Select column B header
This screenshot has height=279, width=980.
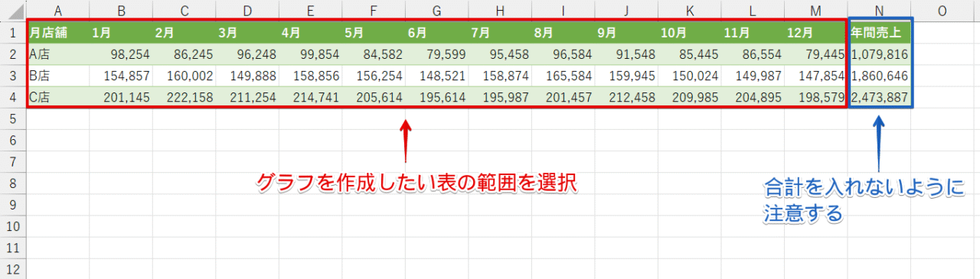click(x=121, y=10)
